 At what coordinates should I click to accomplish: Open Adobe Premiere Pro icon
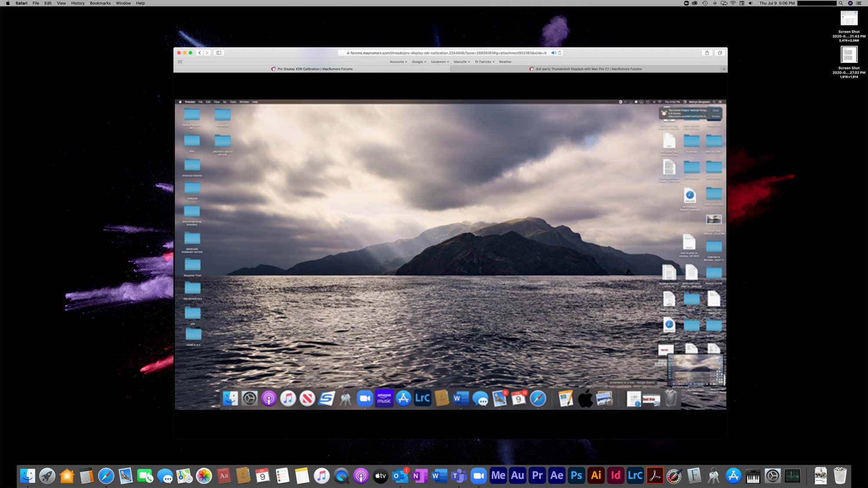pyautogui.click(x=536, y=475)
